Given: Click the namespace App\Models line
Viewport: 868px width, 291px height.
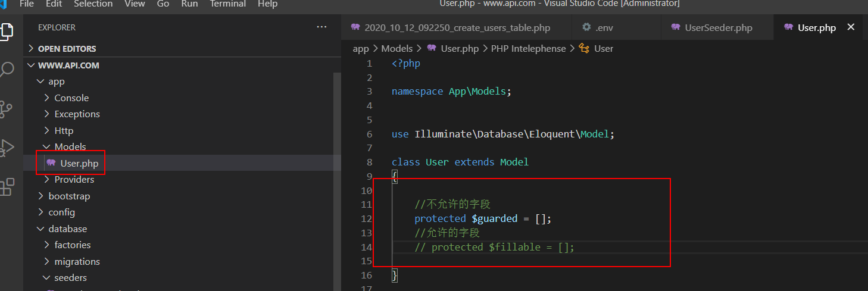Looking at the screenshot, I should (452, 91).
